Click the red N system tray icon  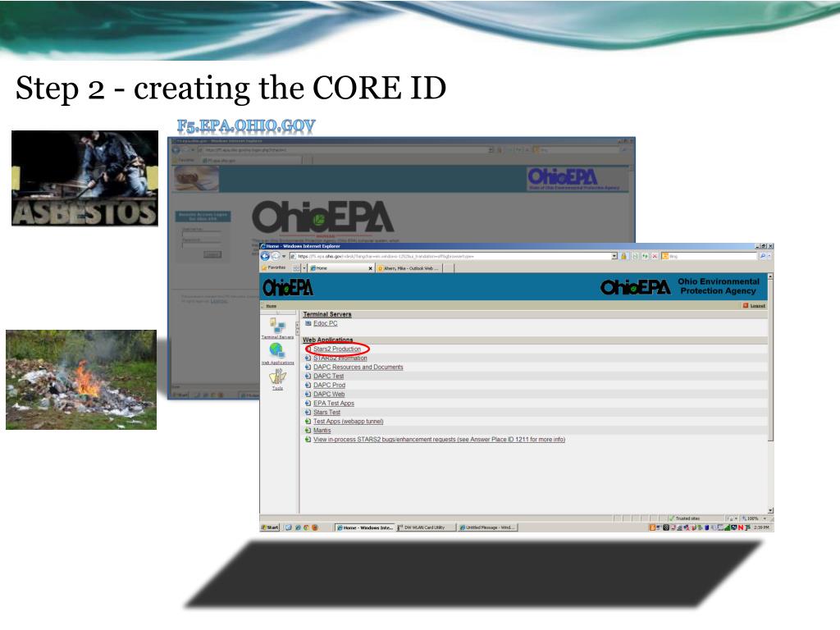click(741, 527)
